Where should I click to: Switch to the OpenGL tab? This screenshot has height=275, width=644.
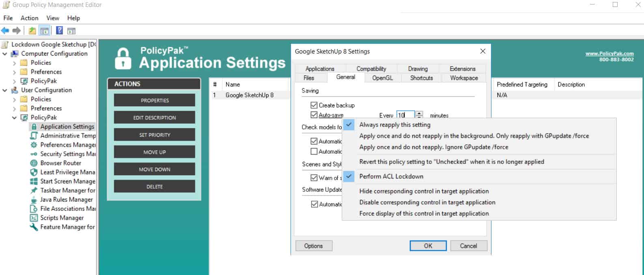(383, 78)
